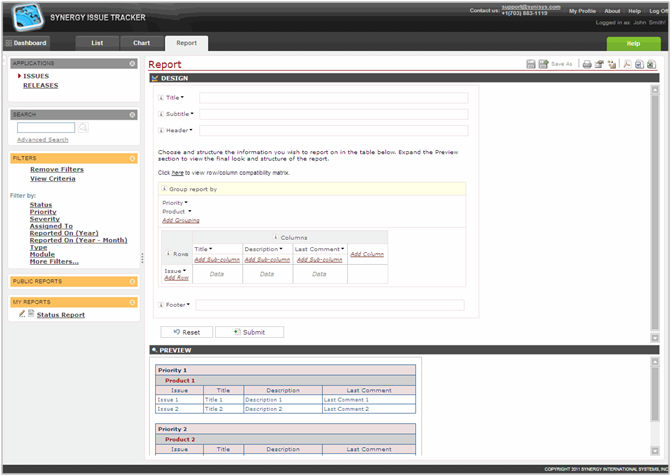Click the printer icon in Report toolbar
This screenshot has width=672, height=476.
(587, 64)
